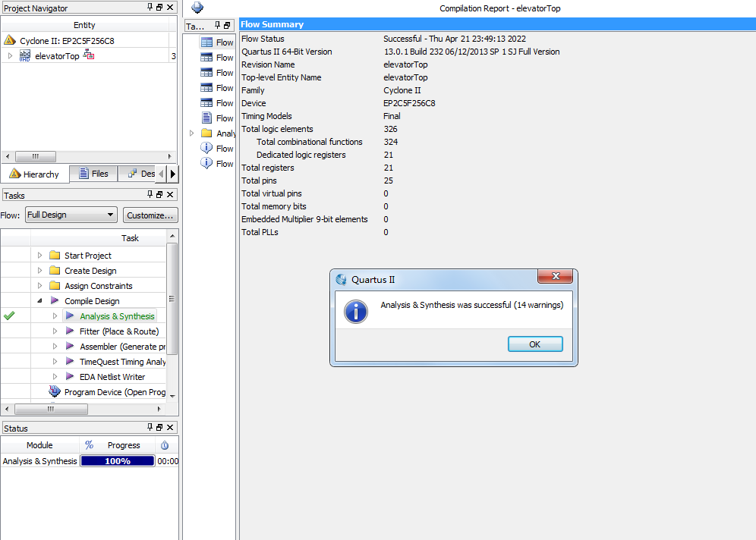This screenshot has height=540, width=756.
Task: Click the Customize... button in Tasks
Action: (150, 215)
